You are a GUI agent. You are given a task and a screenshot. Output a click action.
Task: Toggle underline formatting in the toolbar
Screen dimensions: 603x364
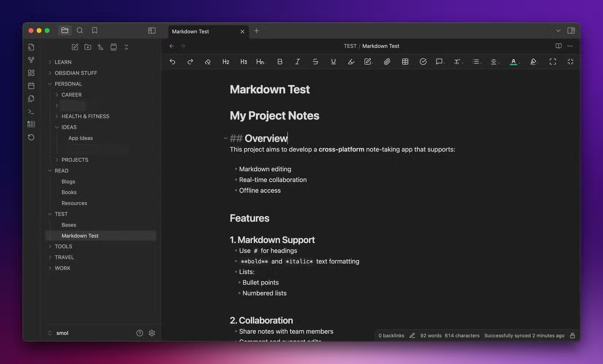coord(333,61)
